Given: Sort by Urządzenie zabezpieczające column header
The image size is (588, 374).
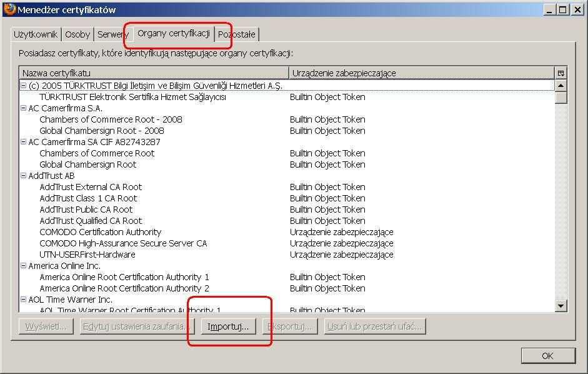Looking at the screenshot, I should point(422,73).
